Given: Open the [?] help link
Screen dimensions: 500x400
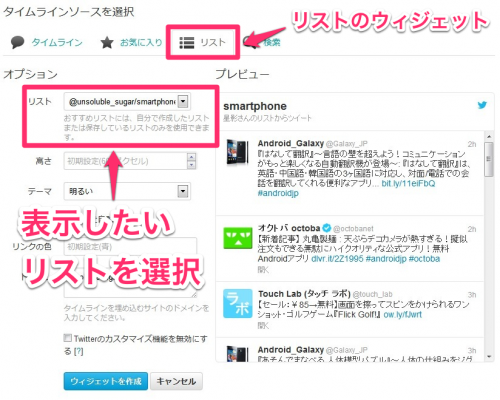Looking at the screenshot, I should click(x=78, y=351).
